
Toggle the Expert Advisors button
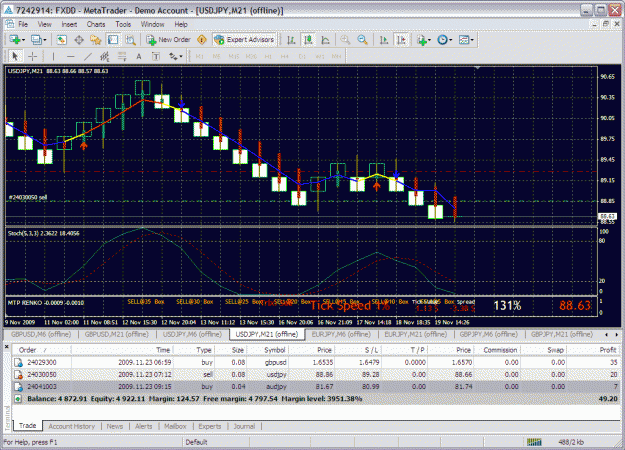[x=245, y=40]
